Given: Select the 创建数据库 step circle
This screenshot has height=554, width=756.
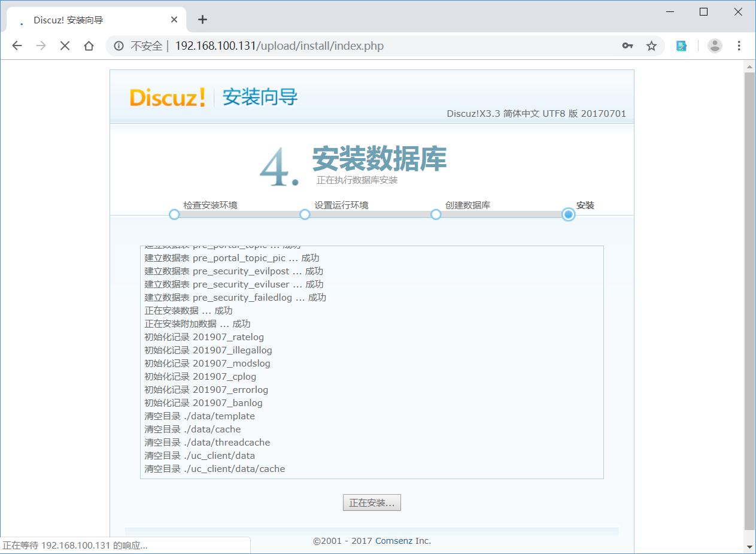Looking at the screenshot, I should (436, 214).
